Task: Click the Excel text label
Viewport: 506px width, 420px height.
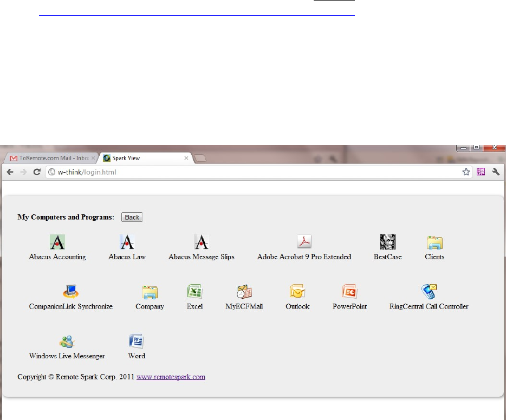Action: [194, 306]
